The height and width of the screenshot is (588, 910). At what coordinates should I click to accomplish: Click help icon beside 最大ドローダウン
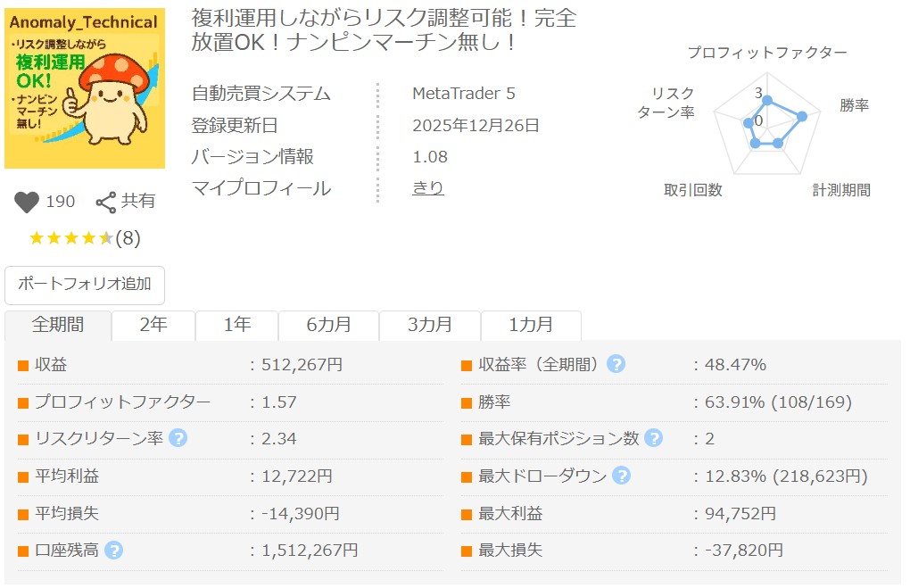(621, 476)
